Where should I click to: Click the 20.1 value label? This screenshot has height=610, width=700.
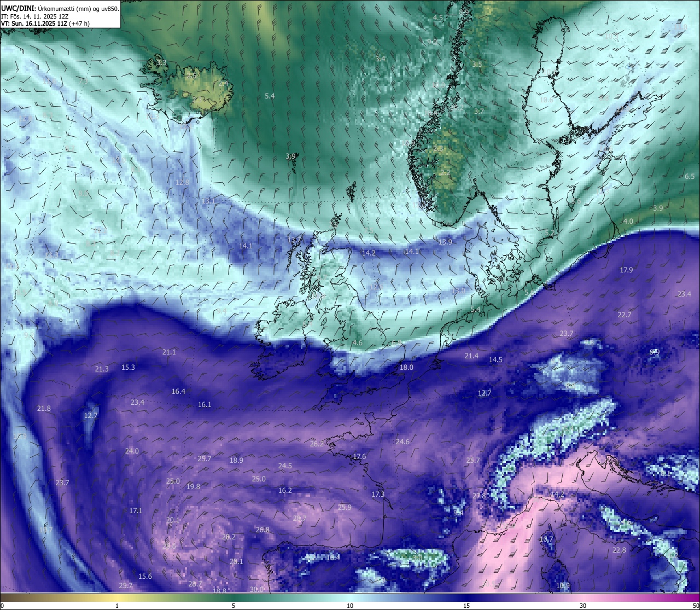173,520
